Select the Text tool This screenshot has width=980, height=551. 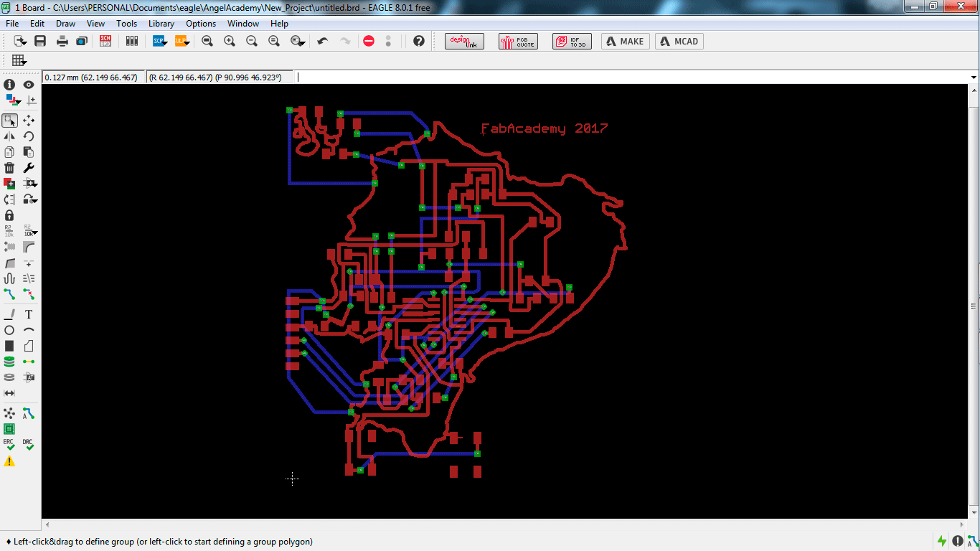click(29, 314)
